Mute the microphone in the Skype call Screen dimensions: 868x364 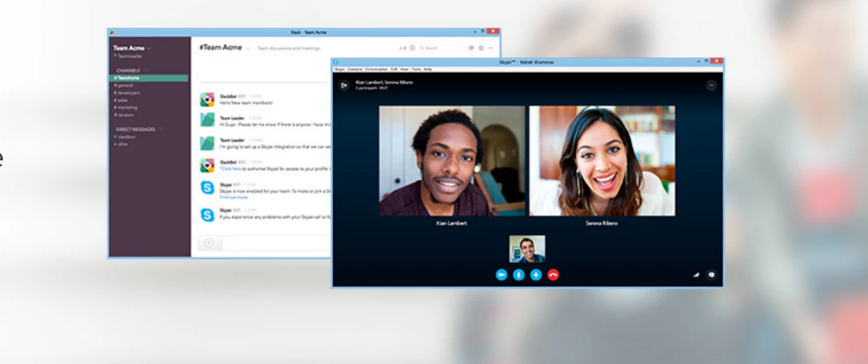pyautogui.click(x=519, y=275)
